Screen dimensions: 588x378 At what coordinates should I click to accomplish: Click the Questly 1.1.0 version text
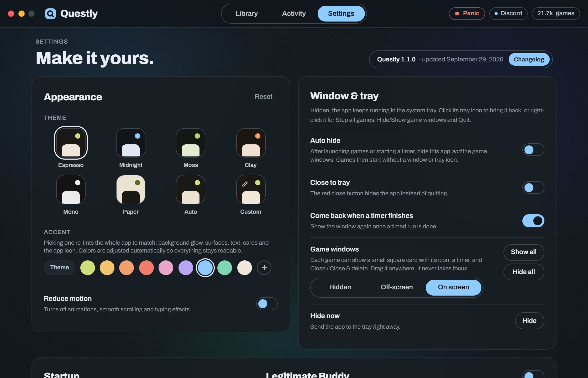(x=396, y=59)
